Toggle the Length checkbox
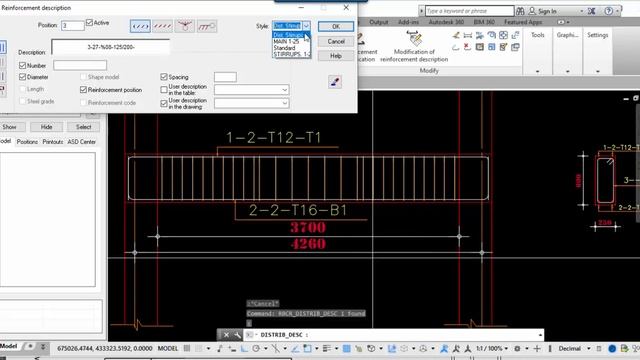The image size is (640, 360). tap(22, 89)
